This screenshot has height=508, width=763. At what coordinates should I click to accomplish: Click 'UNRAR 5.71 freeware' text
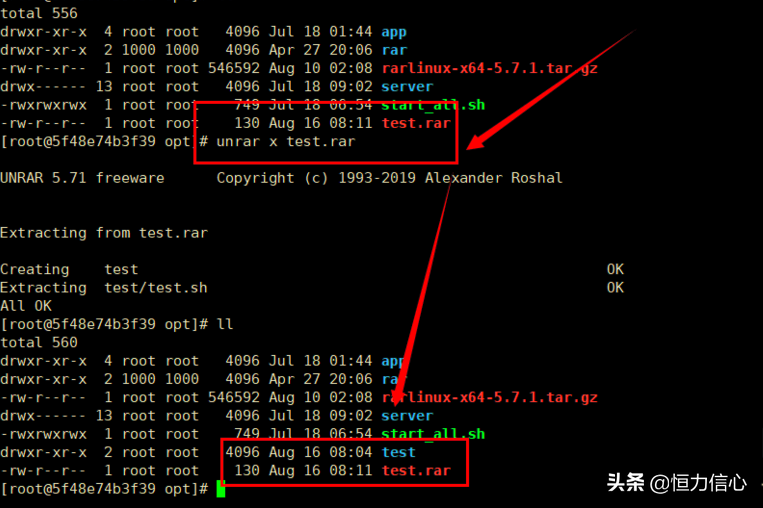pyautogui.click(x=82, y=178)
